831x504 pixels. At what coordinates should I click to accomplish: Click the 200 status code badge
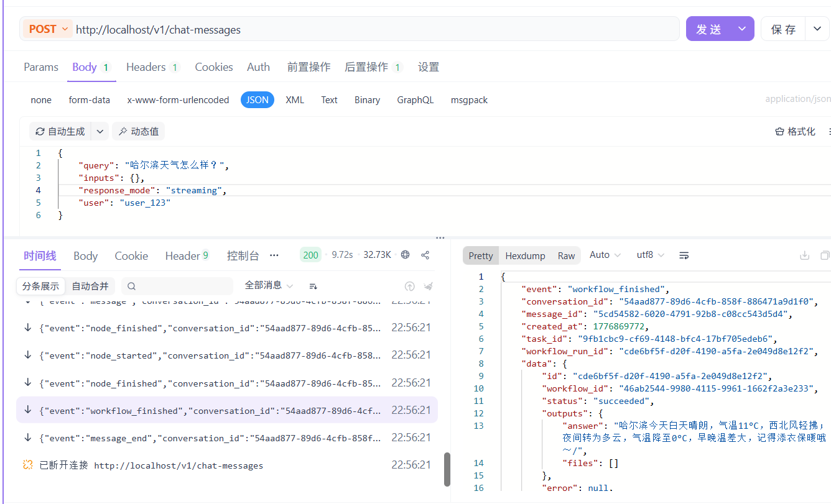coord(311,255)
